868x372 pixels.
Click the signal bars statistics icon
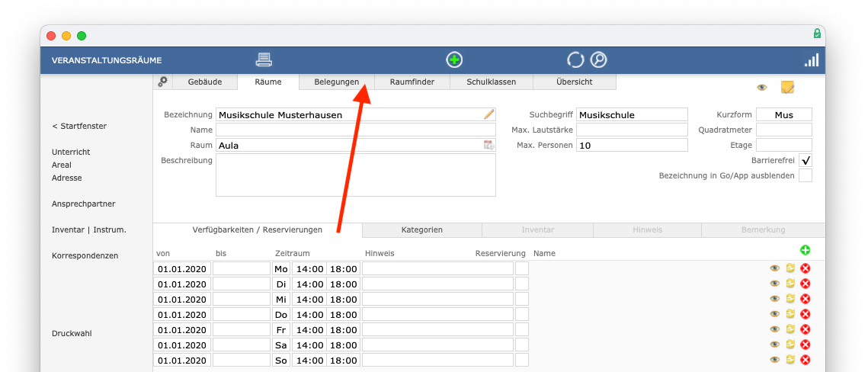[812, 59]
